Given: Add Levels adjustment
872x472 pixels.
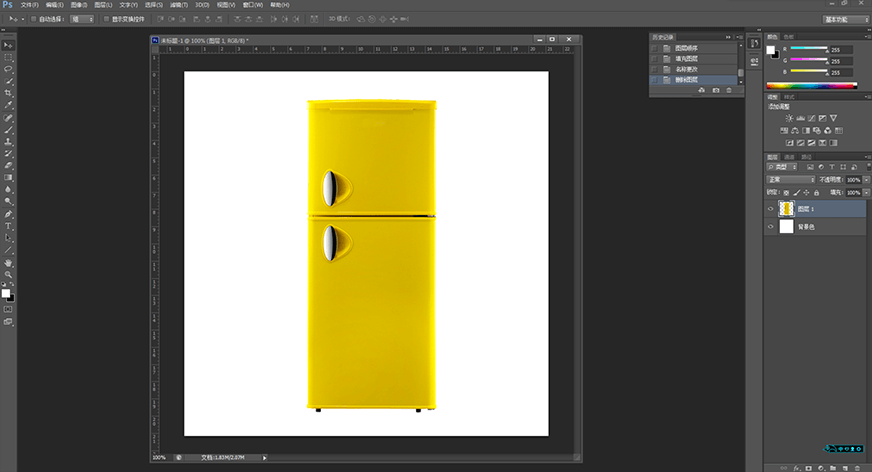Looking at the screenshot, I should [800, 118].
